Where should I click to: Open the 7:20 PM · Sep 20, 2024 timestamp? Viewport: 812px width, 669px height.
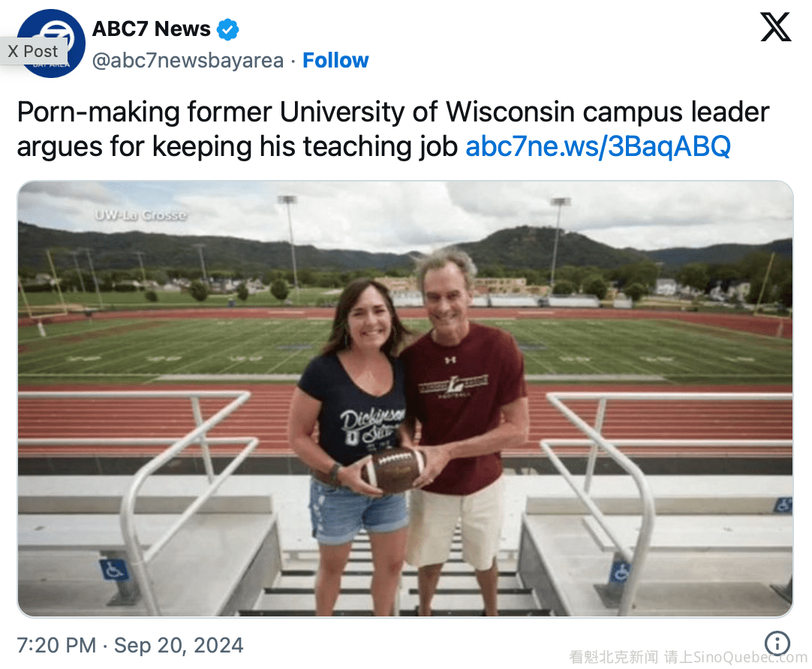131,645
